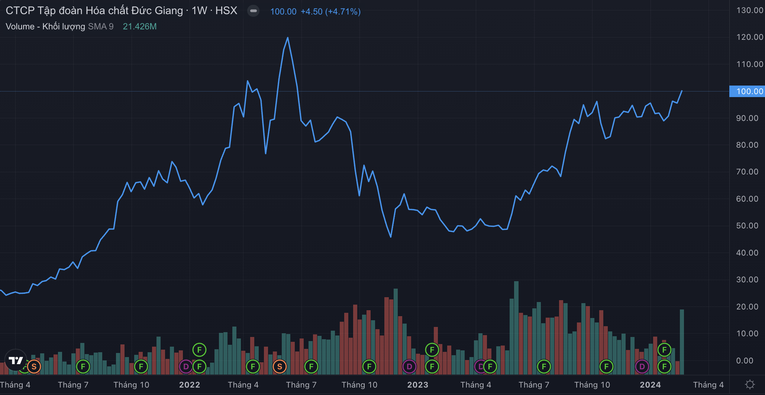The image size is (765, 395).
Task: Click the highlighted 100.00 current price tag on axis
Action: pyautogui.click(x=746, y=91)
